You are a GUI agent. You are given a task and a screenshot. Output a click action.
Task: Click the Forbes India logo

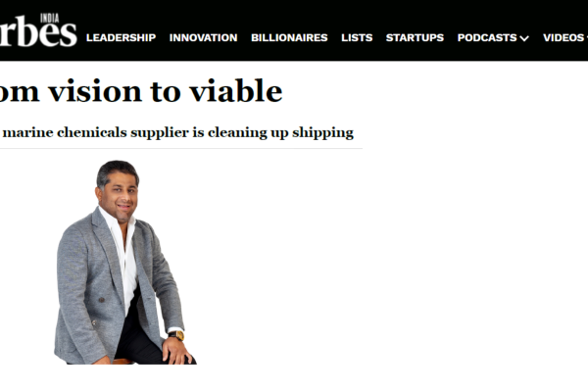pos(38,30)
